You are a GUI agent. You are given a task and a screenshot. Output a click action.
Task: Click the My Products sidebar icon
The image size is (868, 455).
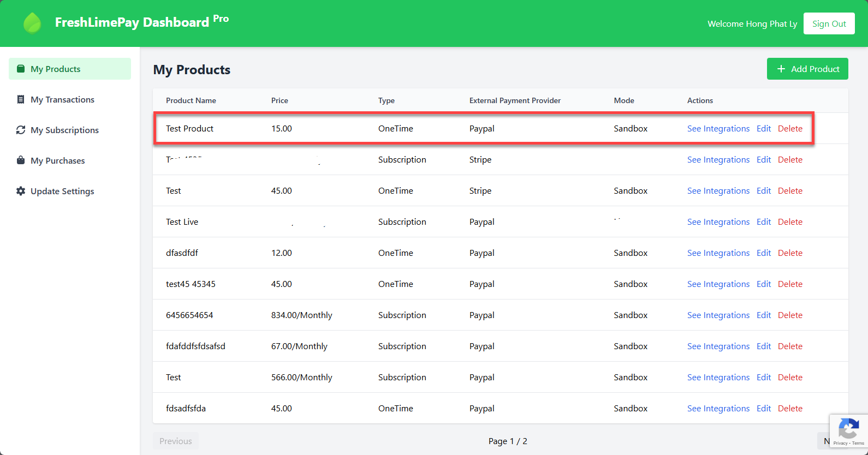(x=21, y=69)
